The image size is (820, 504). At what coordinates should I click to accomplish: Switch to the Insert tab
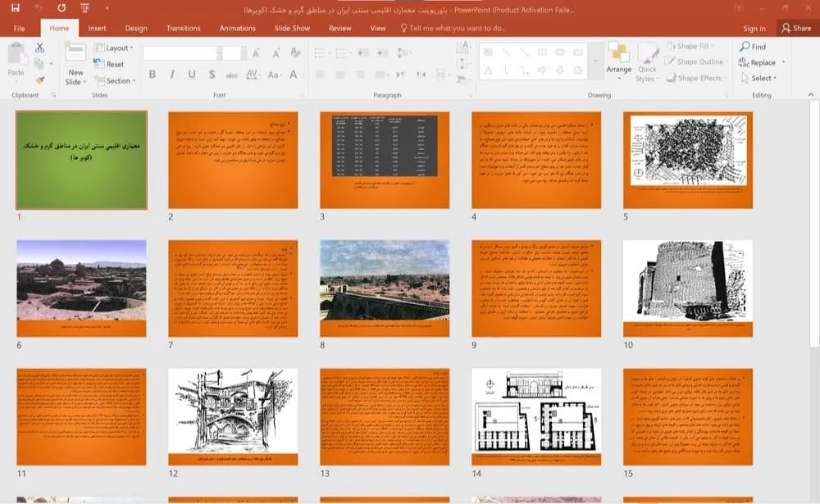click(97, 28)
